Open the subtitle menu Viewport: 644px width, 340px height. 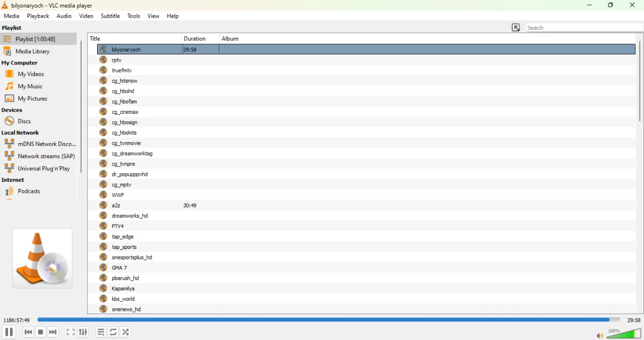coord(110,16)
